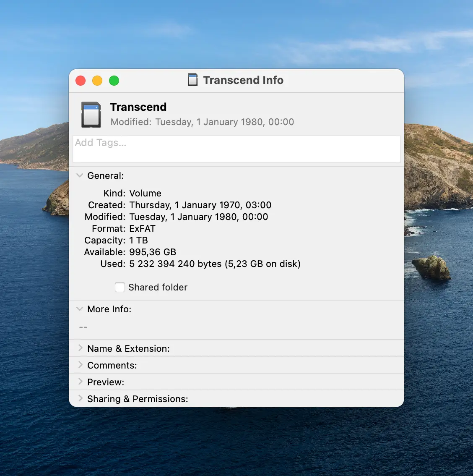Click the Shared folder label

point(158,287)
